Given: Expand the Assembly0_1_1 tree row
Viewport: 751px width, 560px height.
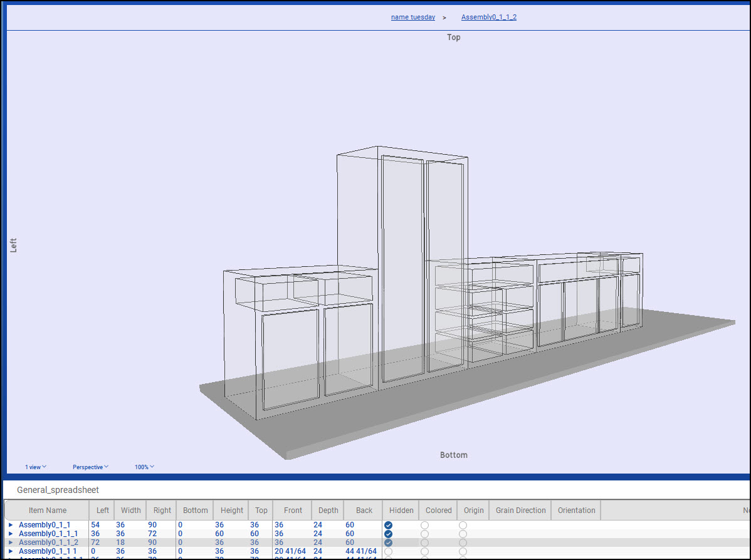Looking at the screenshot, I should (x=11, y=525).
